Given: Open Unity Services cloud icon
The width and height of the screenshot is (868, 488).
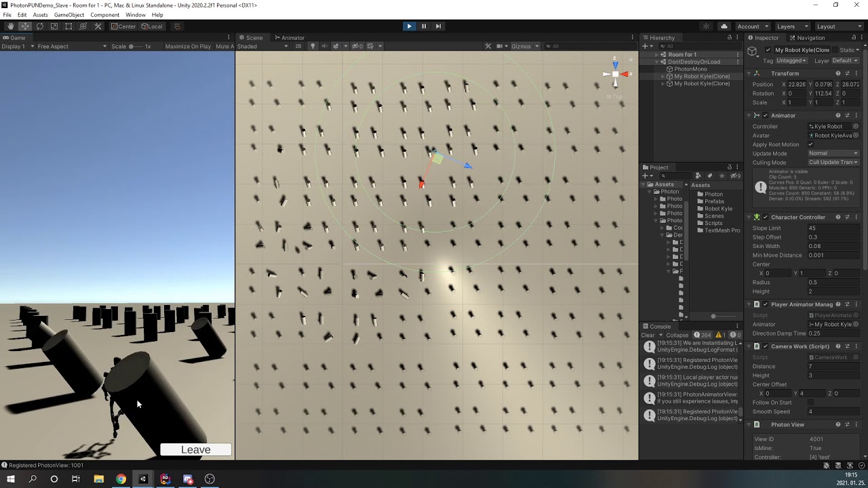Looking at the screenshot, I should point(724,26).
